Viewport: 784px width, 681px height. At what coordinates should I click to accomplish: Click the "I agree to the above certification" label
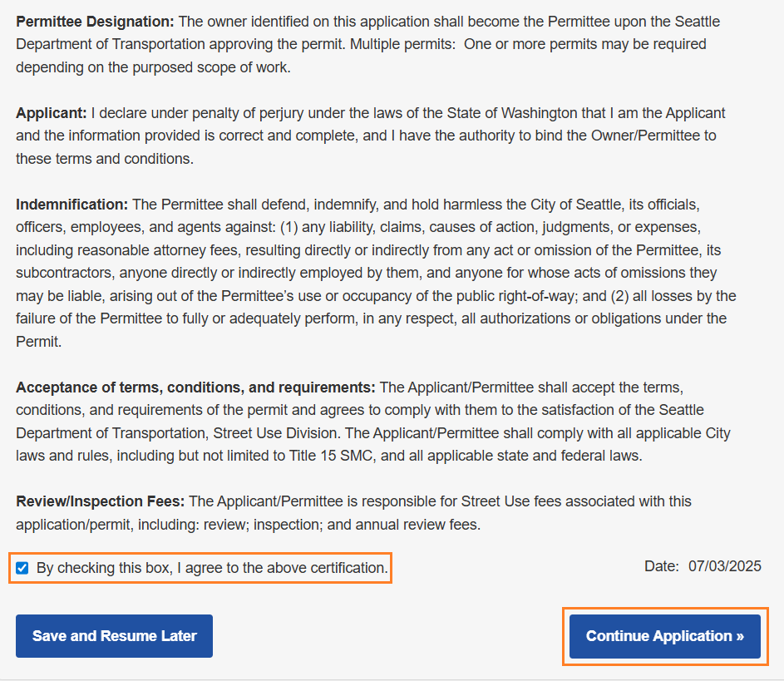click(x=212, y=569)
